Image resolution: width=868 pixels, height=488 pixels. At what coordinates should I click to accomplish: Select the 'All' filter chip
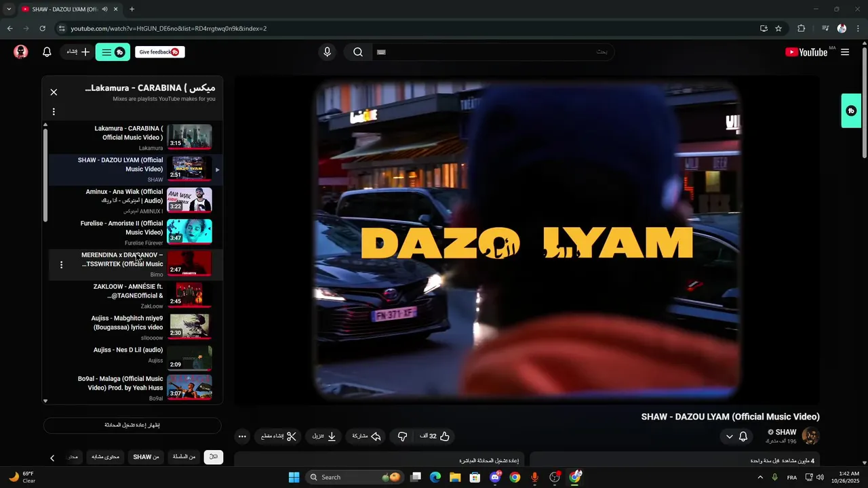coord(214,457)
